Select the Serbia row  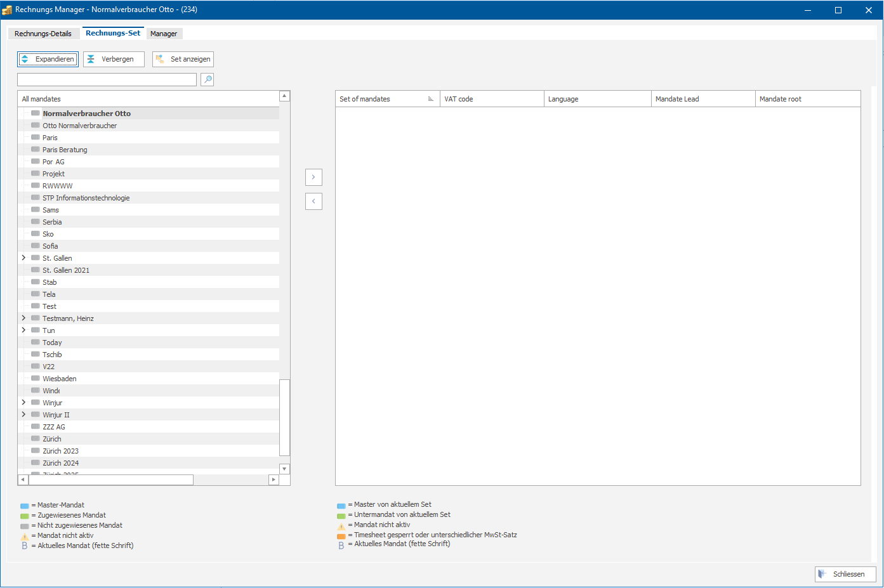click(148, 222)
